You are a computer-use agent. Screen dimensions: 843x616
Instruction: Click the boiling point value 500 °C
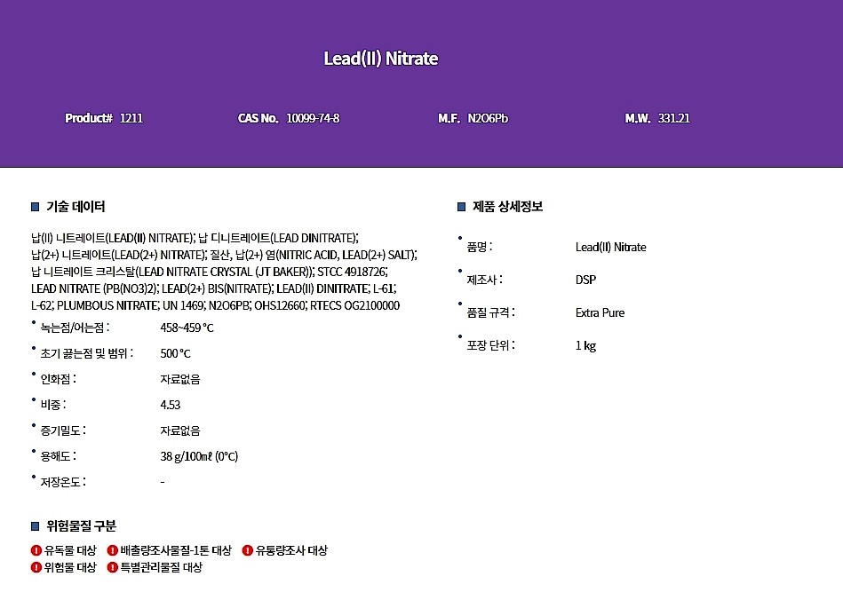point(175,353)
